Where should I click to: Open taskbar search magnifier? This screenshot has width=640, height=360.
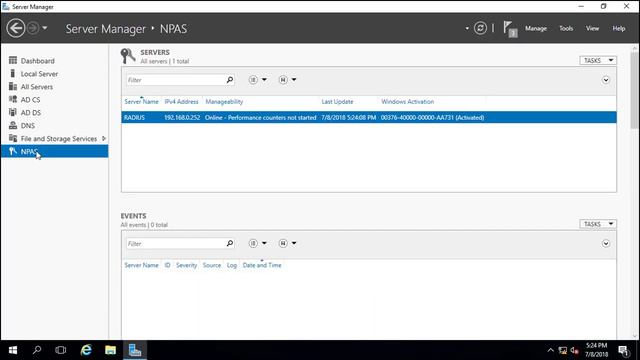(37, 350)
